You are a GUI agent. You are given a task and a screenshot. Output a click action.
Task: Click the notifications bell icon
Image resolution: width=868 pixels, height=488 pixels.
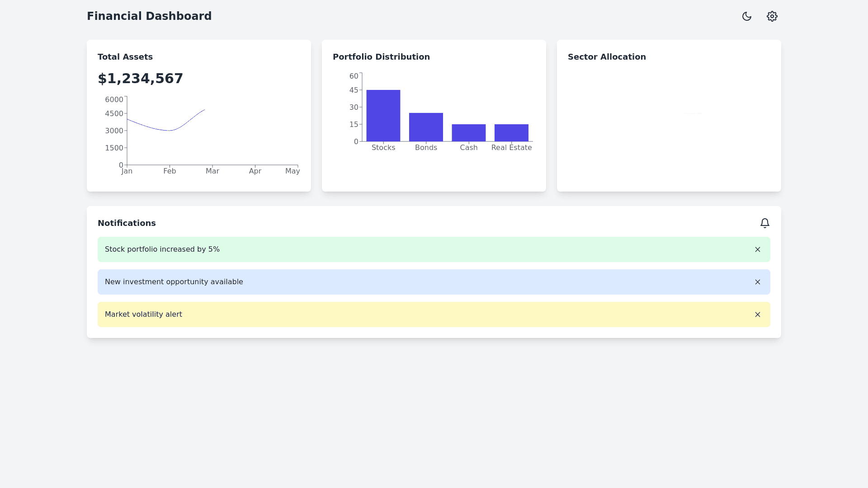click(x=764, y=223)
